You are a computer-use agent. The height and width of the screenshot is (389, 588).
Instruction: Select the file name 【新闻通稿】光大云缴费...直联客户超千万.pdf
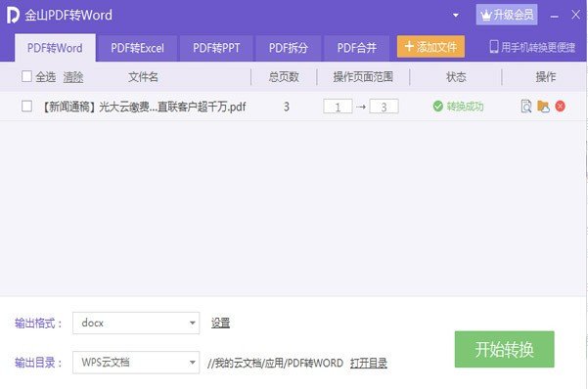(x=143, y=107)
